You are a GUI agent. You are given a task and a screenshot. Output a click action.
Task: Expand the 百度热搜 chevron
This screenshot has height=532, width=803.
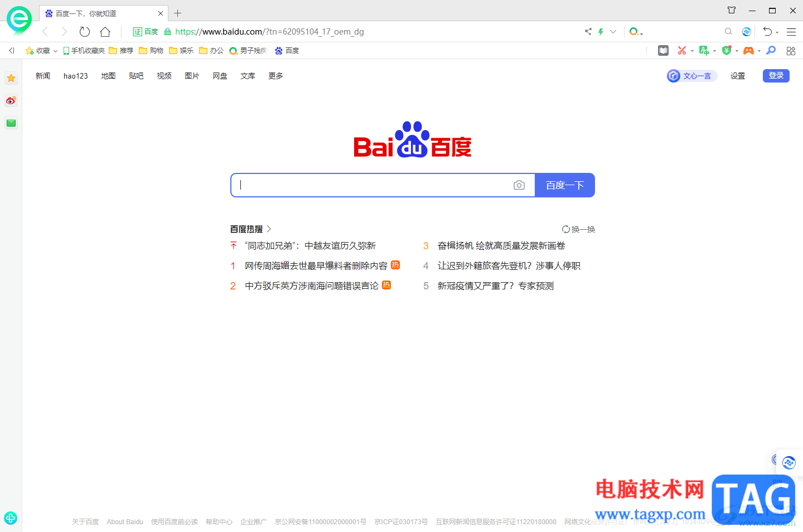click(x=269, y=229)
